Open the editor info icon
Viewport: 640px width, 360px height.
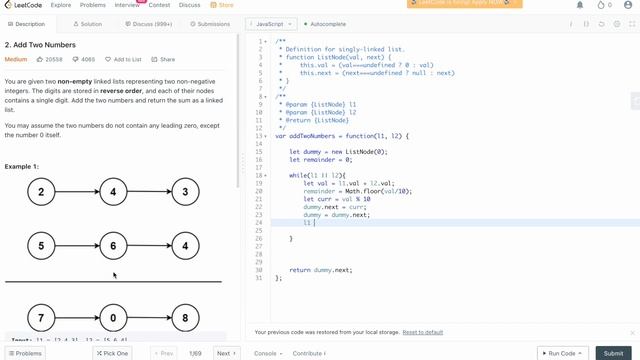point(571,24)
